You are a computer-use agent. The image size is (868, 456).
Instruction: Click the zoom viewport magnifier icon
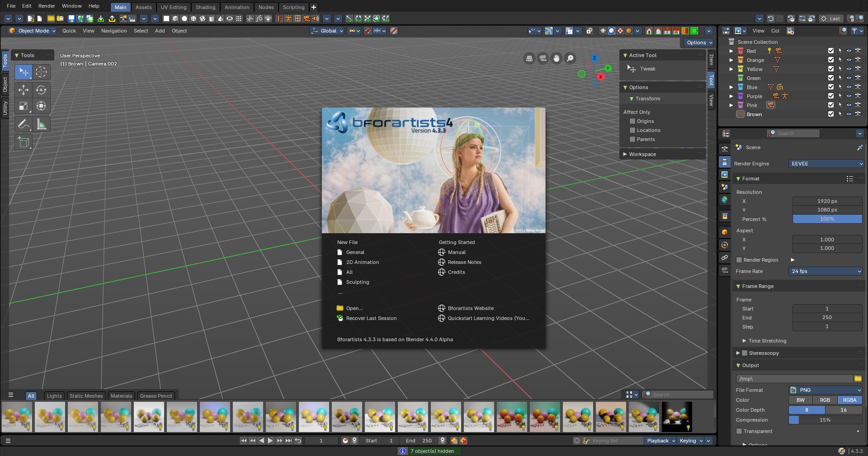click(x=570, y=58)
